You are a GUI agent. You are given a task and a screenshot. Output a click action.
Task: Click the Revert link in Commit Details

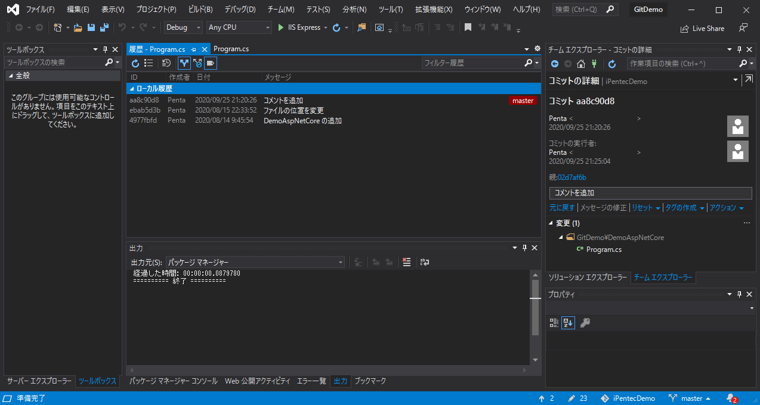click(x=562, y=208)
